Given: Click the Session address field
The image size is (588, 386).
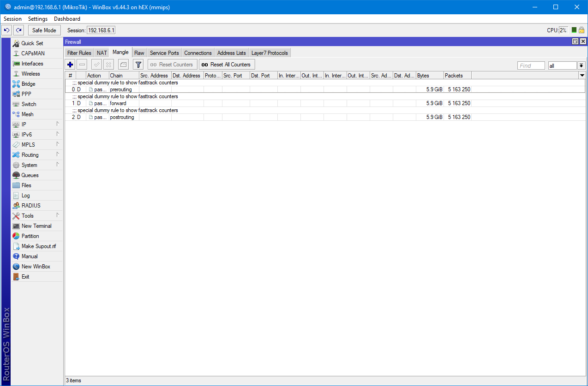Looking at the screenshot, I should [101, 30].
